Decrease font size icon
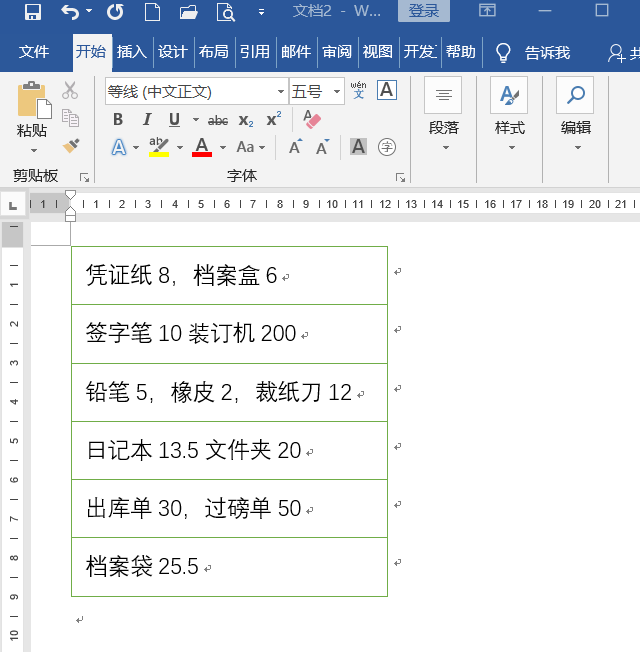This screenshot has height=652, width=640. coord(323,147)
